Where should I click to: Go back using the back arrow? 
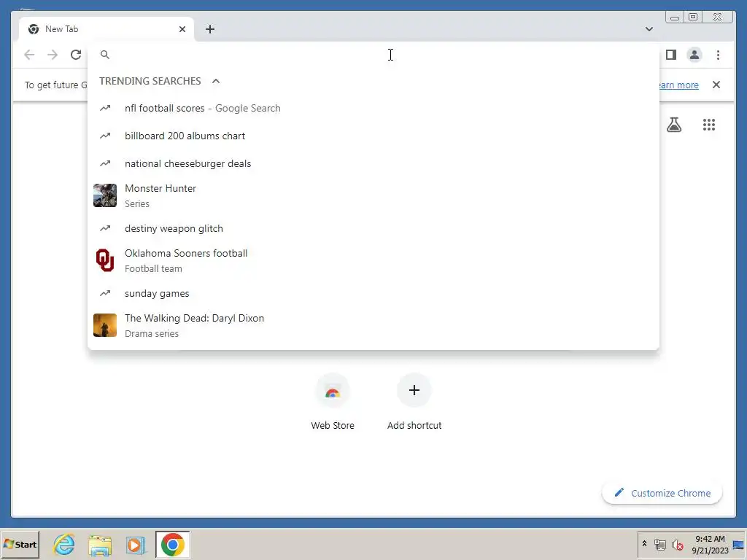click(29, 55)
